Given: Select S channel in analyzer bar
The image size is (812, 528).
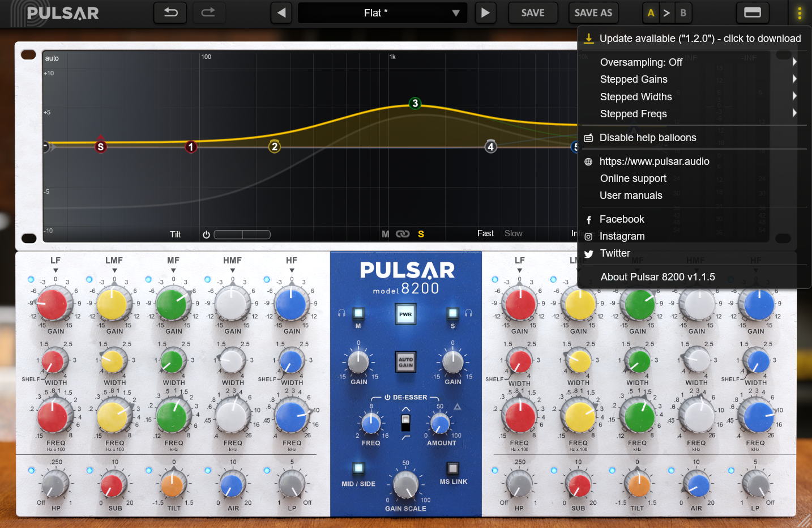Looking at the screenshot, I should click(x=421, y=234).
